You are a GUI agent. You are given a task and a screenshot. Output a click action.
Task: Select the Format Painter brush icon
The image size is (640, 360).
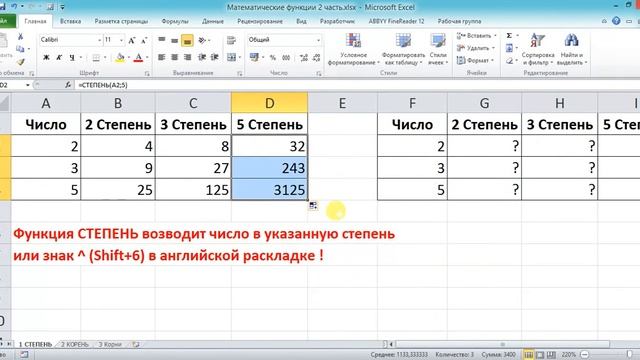pos(20,62)
